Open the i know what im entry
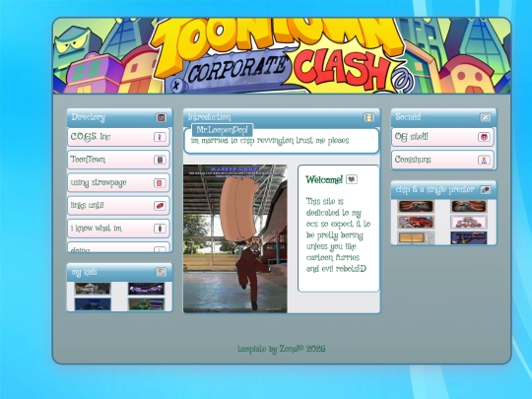 (x=119, y=229)
